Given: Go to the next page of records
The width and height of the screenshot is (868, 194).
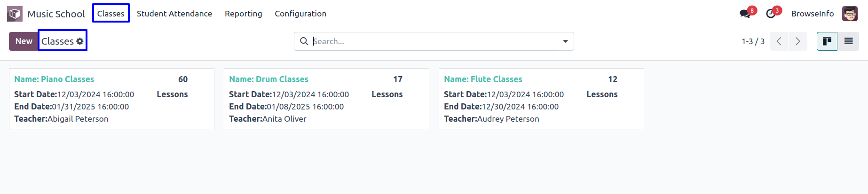Looking at the screenshot, I should tap(798, 41).
